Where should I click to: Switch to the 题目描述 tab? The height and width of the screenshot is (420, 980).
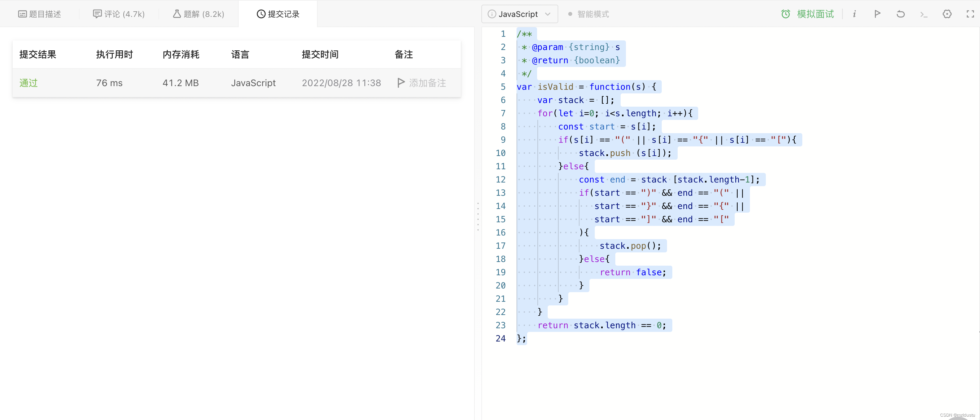click(39, 14)
